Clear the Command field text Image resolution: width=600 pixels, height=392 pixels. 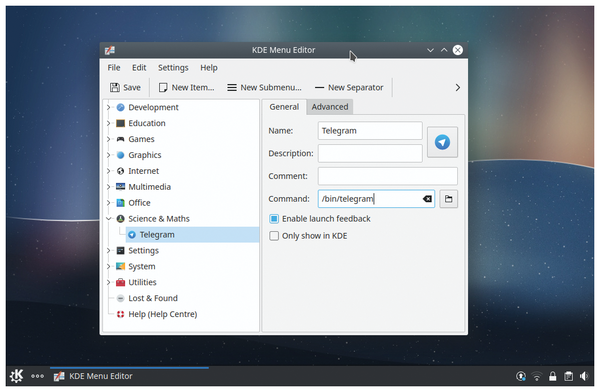click(x=427, y=199)
